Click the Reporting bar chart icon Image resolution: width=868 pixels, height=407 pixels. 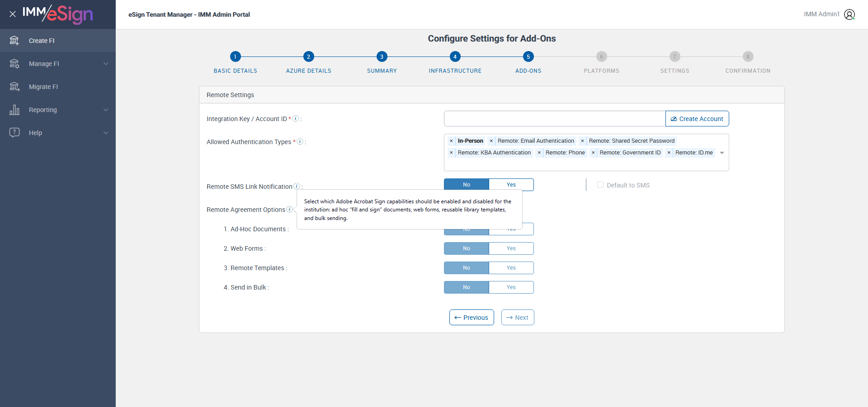click(14, 110)
